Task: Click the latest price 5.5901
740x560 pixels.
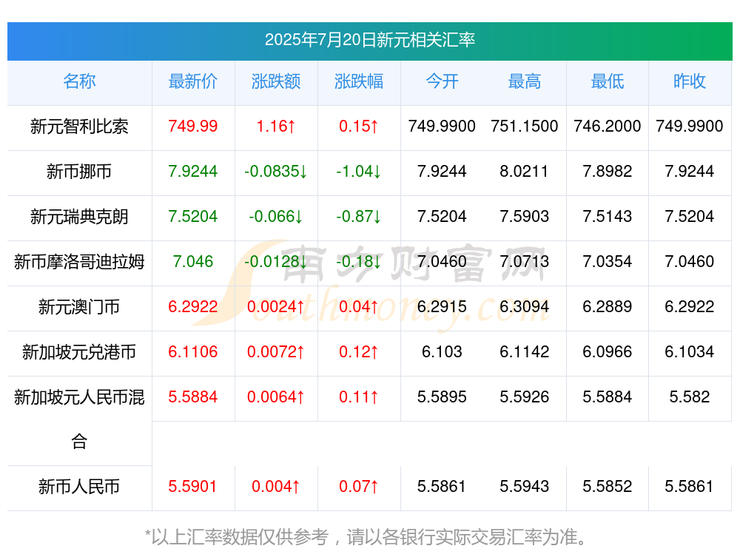Action: [x=192, y=487]
